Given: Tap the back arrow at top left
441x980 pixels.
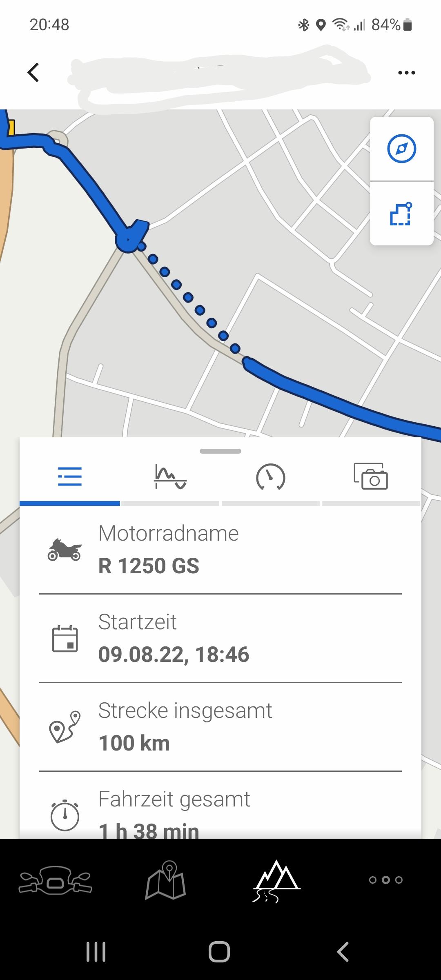Looking at the screenshot, I should click(x=33, y=73).
